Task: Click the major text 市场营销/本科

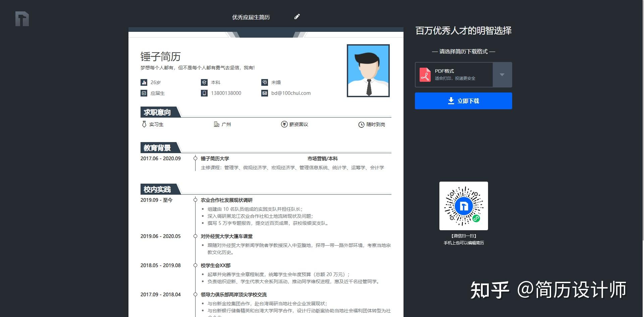Action: tap(322, 158)
